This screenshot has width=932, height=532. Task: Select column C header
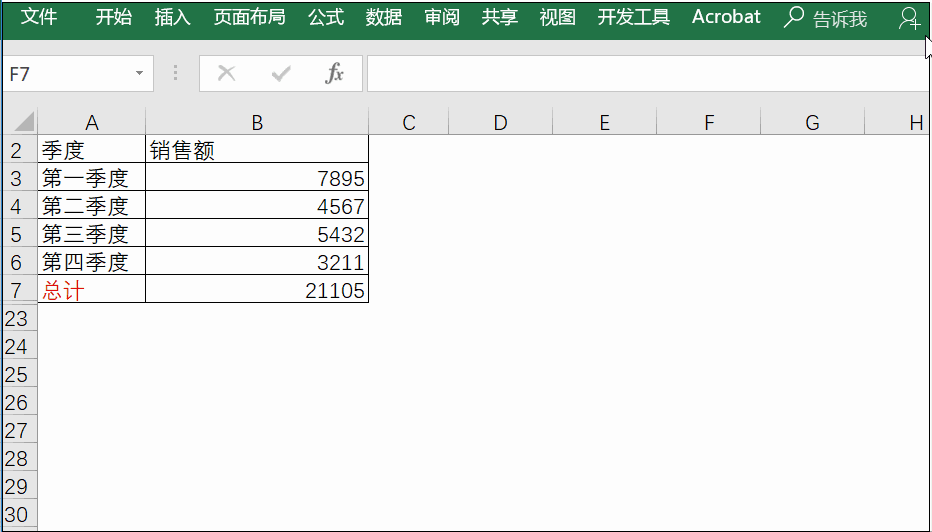click(408, 122)
